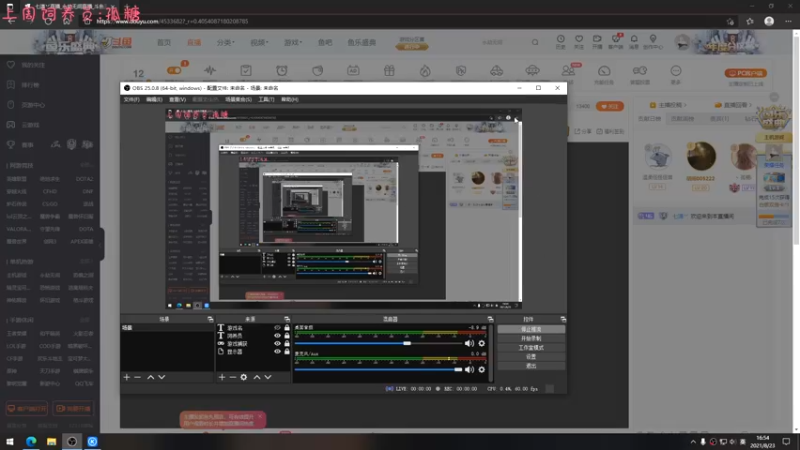Screen dimensions: 800x450
Task: Open the 帮助(H) menu in OBS
Action: pos(289,99)
